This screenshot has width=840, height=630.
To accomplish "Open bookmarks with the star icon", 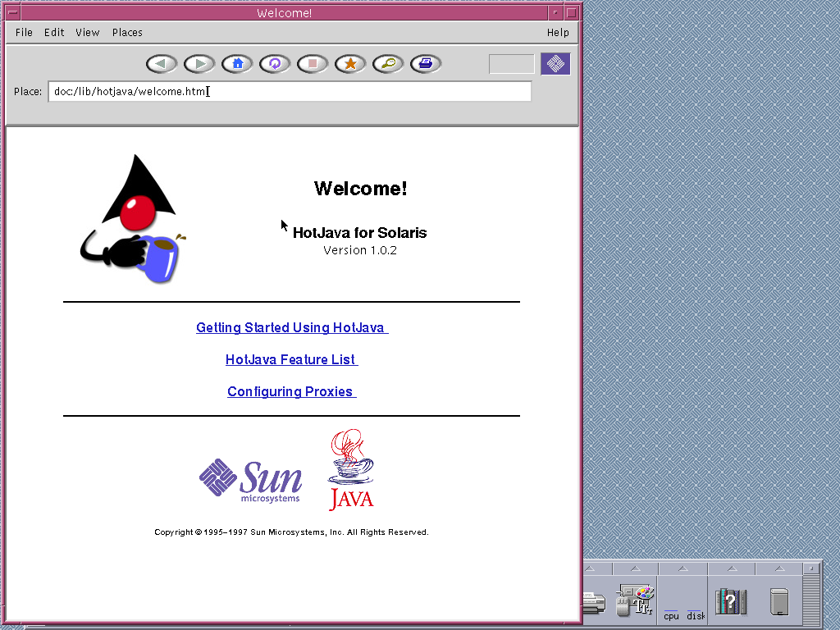I will pos(350,63).
